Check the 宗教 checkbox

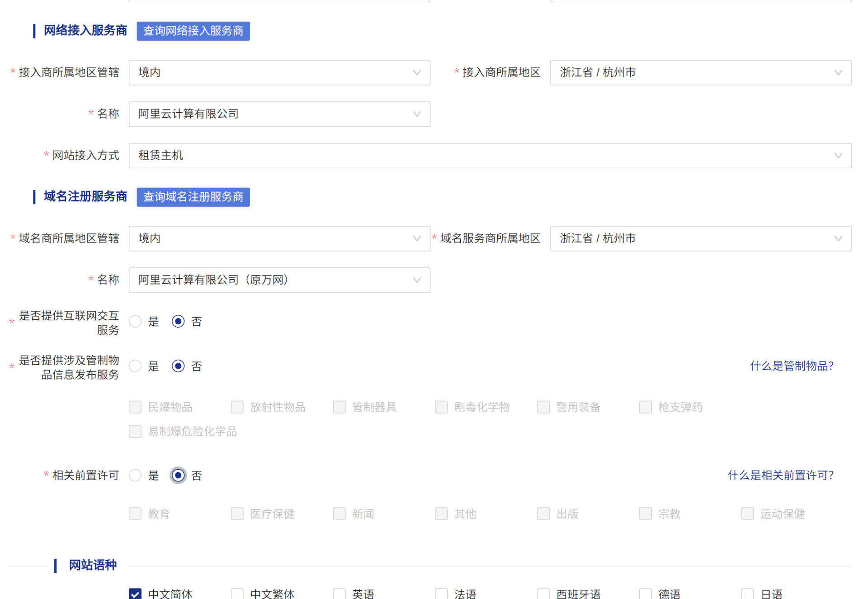pos(645,513)
